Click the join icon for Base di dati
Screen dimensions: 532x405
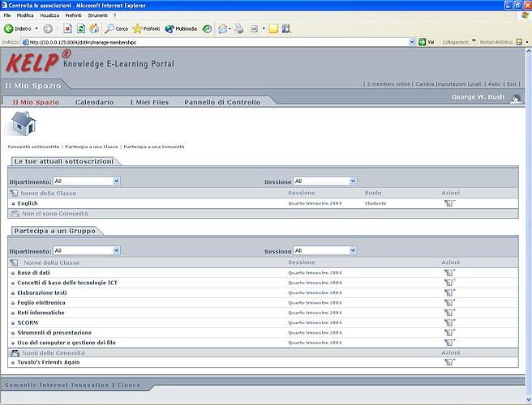[x=448, y=273]
